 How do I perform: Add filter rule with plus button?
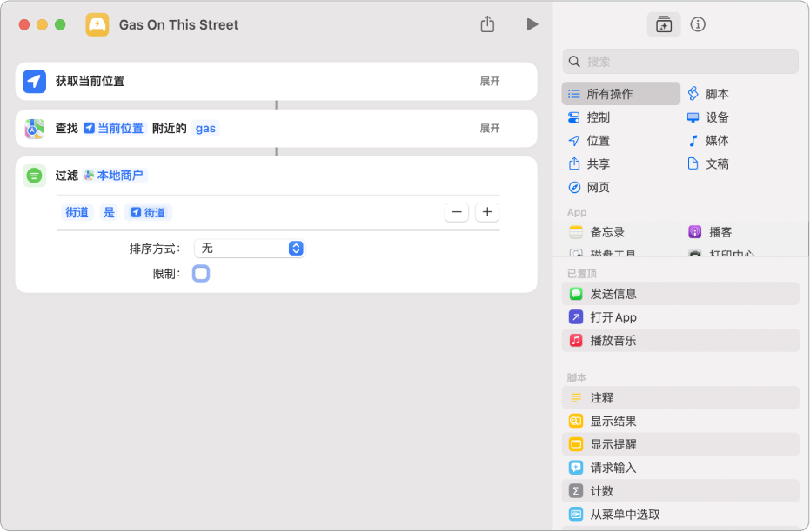(487, 212)
